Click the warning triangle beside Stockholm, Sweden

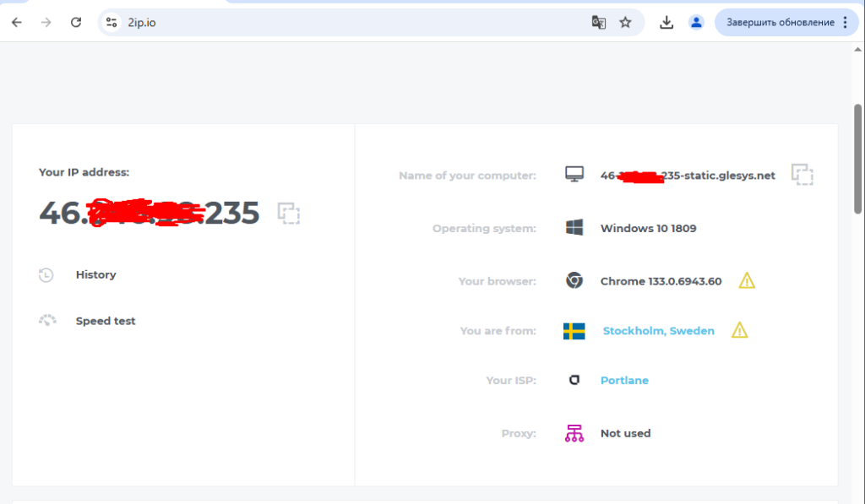(x=740, y=330)
